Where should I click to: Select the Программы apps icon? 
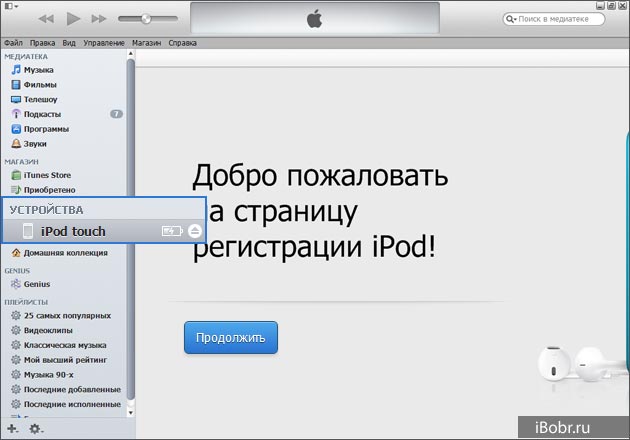(16, 129)
